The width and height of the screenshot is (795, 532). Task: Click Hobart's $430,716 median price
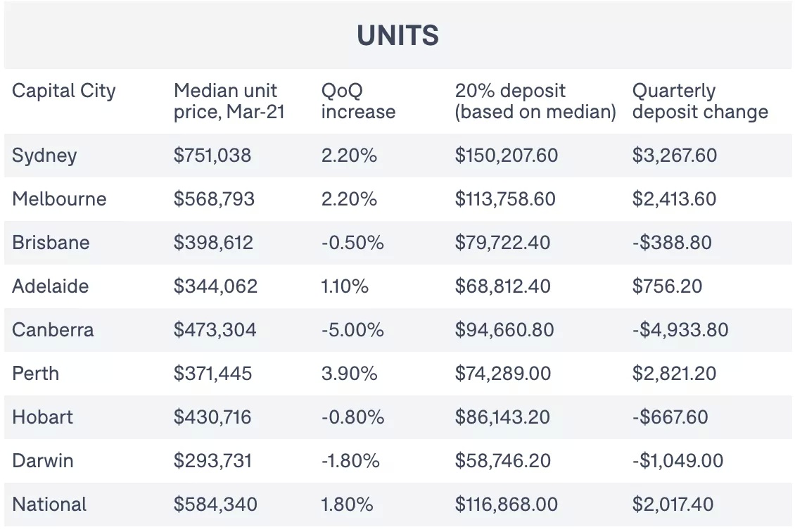click(212, 417)
